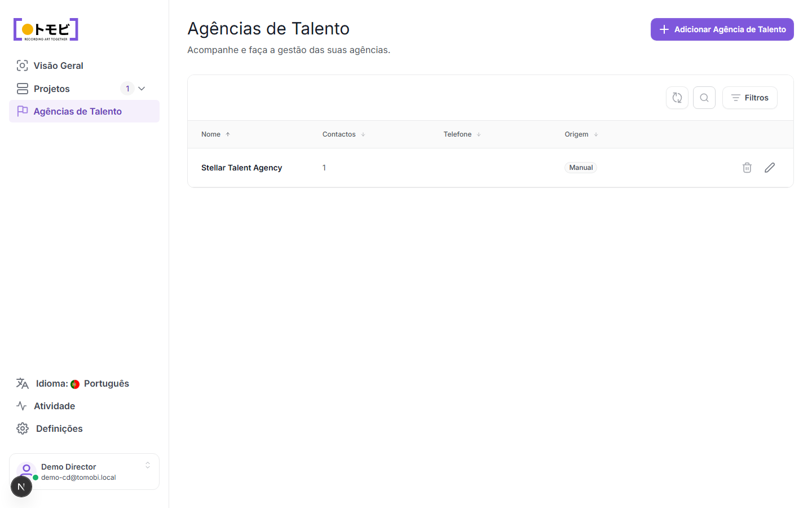Sort by Contactos column
Screen dimensions: 812x508
tap(344, 134)
